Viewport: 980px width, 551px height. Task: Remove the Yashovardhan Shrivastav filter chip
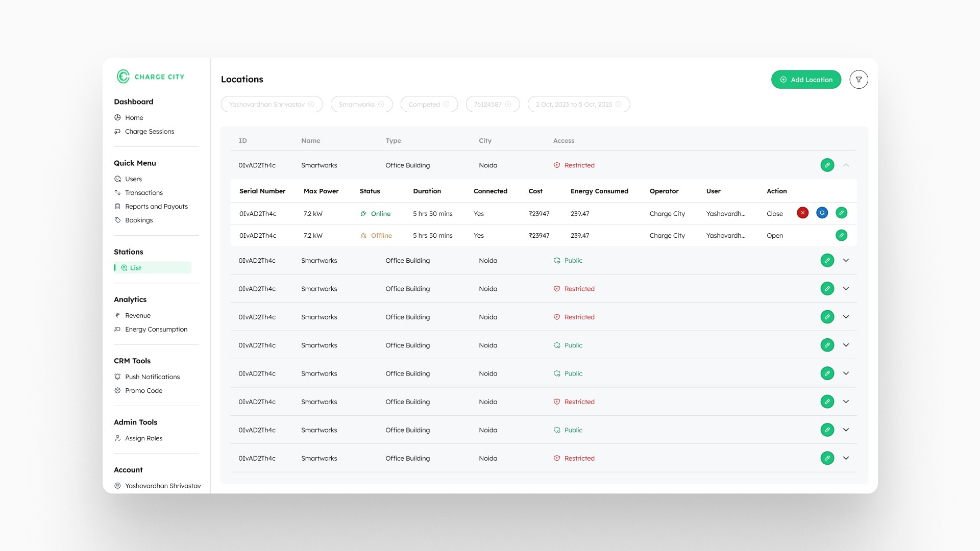pos(311,104)
